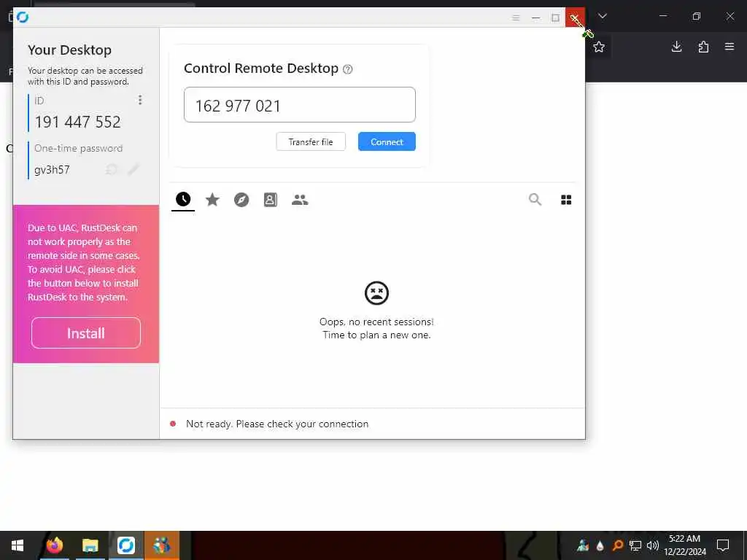Restore down the Firefox window
Screen dimensions: 747x560
point(697,16)
